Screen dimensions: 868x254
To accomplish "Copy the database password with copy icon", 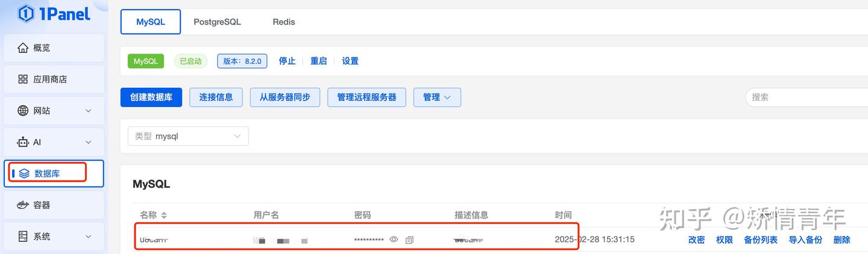I will pos(409,240).
